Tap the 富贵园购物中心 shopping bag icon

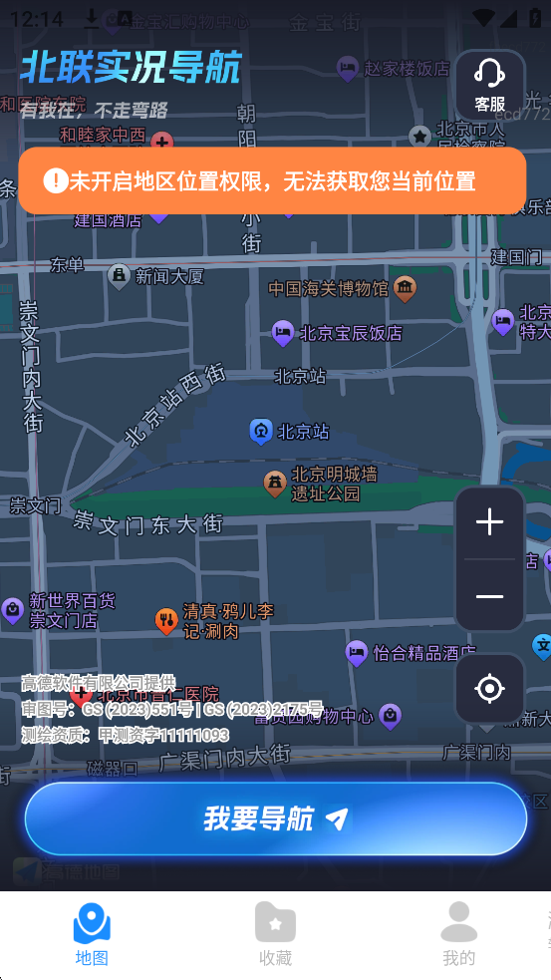[390, 716]
